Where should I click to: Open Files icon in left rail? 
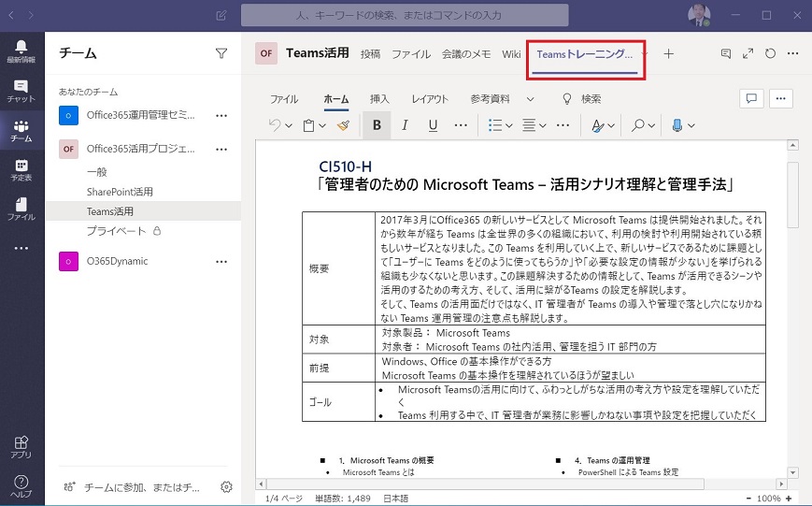pos(21,209)
